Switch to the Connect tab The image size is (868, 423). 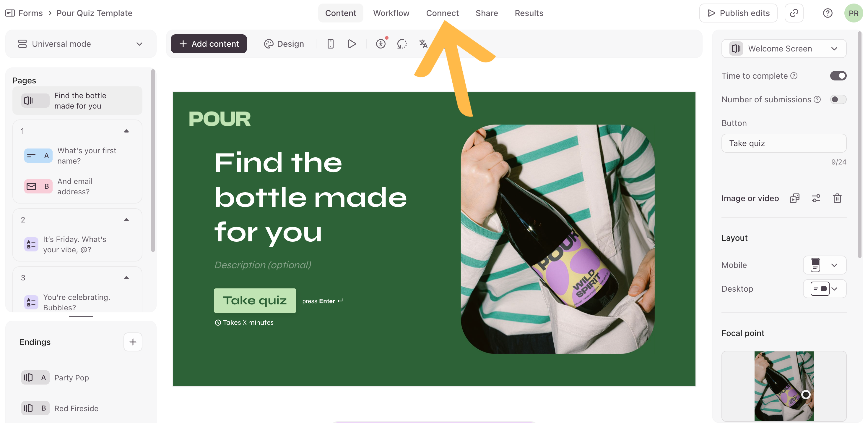[442, 13]
